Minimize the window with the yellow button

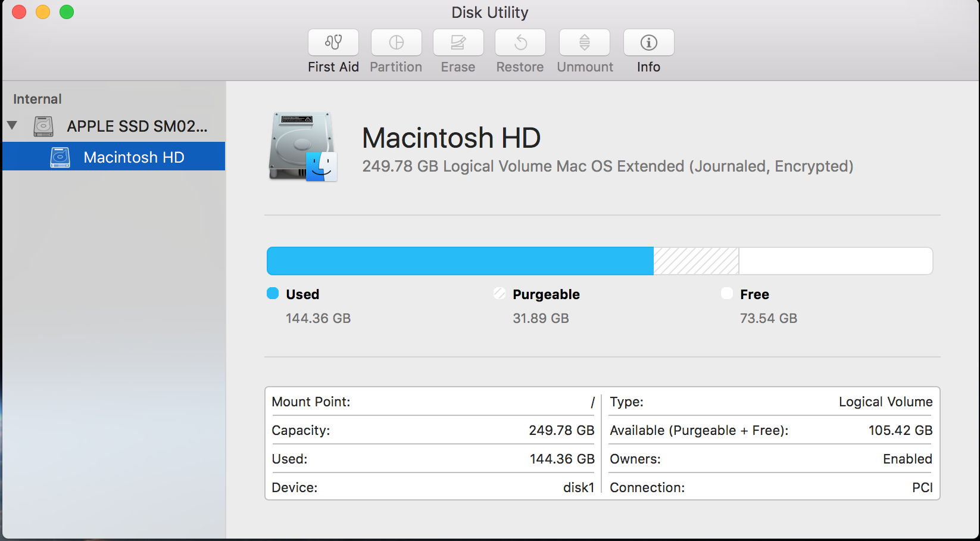point(43,12)
